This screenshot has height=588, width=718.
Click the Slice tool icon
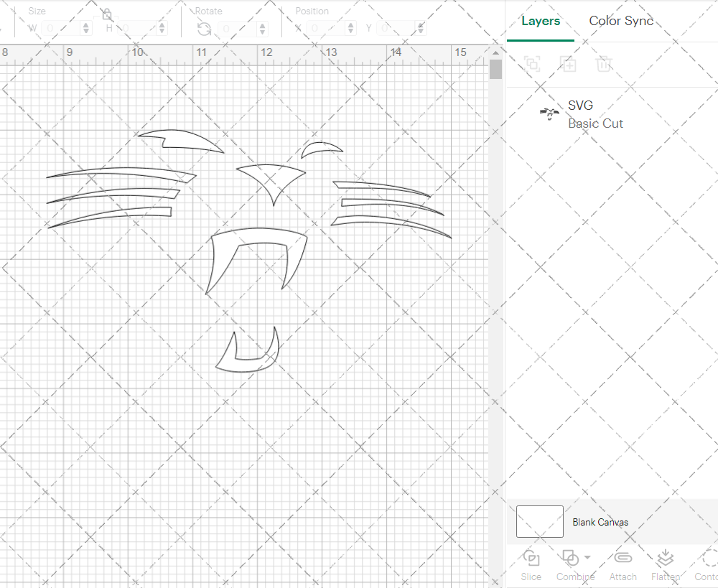click(x=531, y=559)
